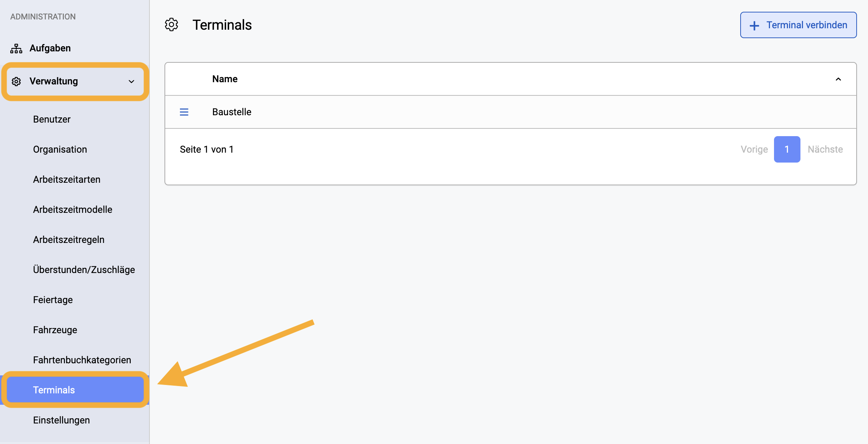
Task: Click the Aufgaben hierarchy icon
Action: (16, 48)
